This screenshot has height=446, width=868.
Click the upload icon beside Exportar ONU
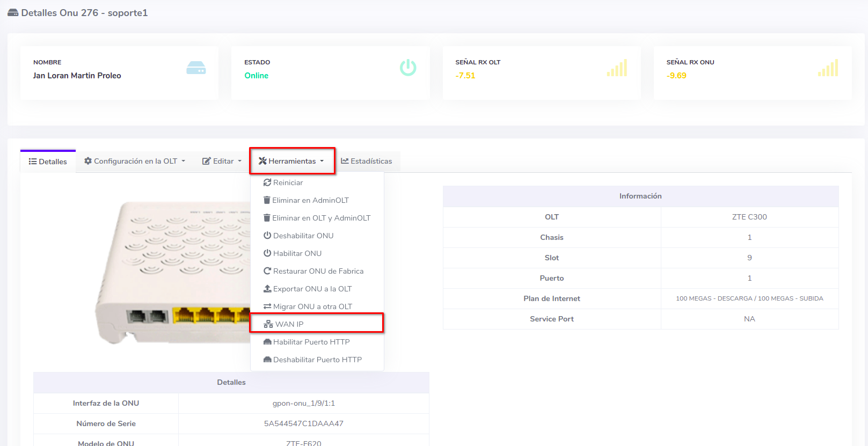267,289
